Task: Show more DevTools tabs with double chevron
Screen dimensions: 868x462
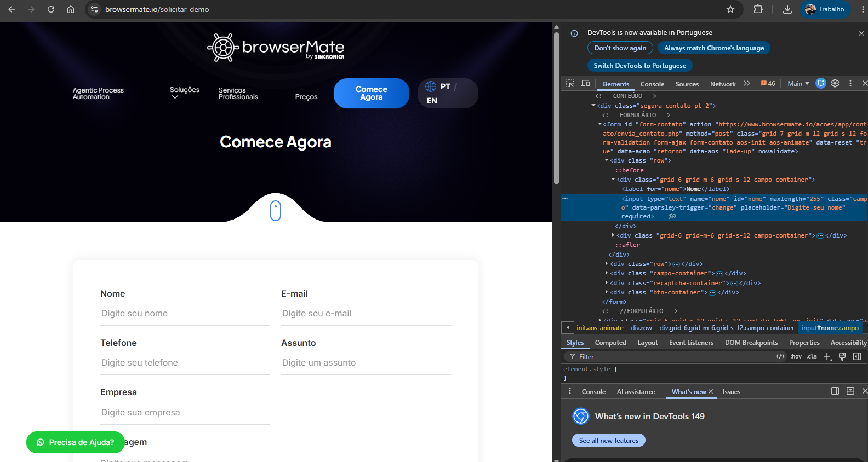Action: [746, 83]
